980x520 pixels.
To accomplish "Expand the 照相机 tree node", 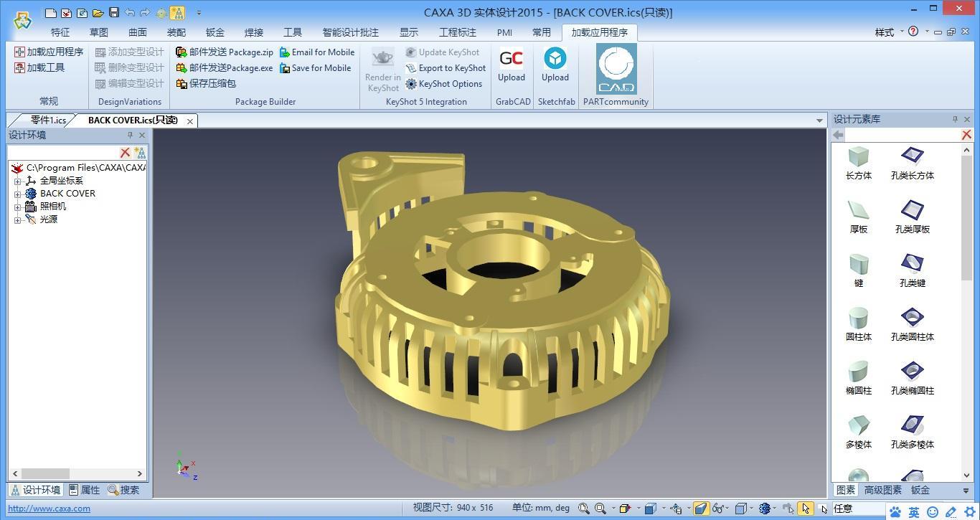I will [17, 207].
